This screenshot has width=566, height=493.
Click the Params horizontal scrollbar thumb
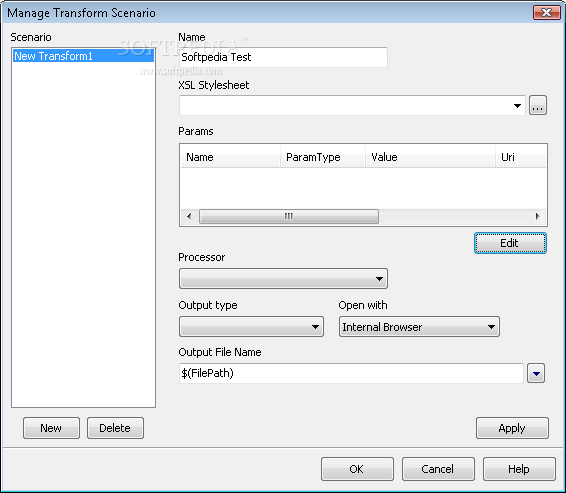click(x=289, y=217)
